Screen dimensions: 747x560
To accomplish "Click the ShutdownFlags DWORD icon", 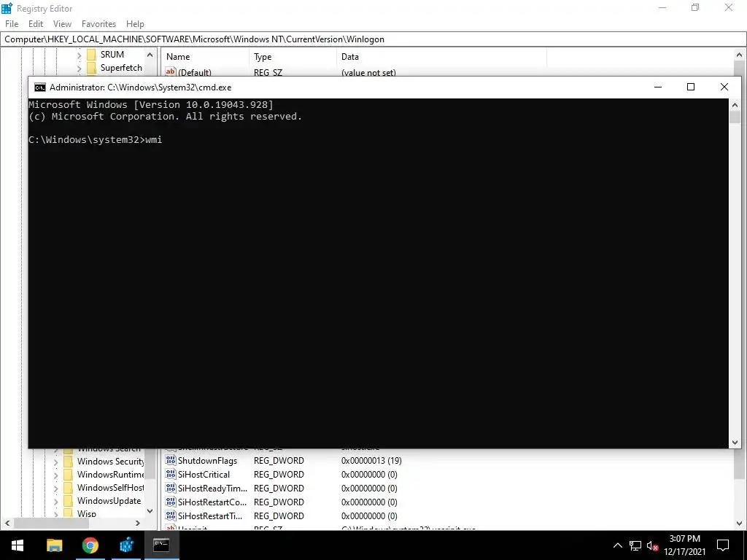I will click(x=171, y=461).
